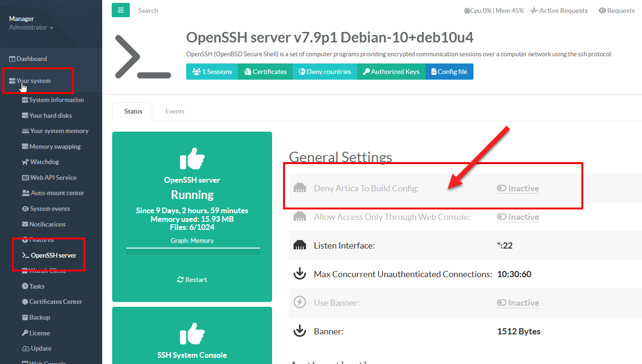Collapse the Your system menu section
642x364 pixels.
tap(33, 81)
